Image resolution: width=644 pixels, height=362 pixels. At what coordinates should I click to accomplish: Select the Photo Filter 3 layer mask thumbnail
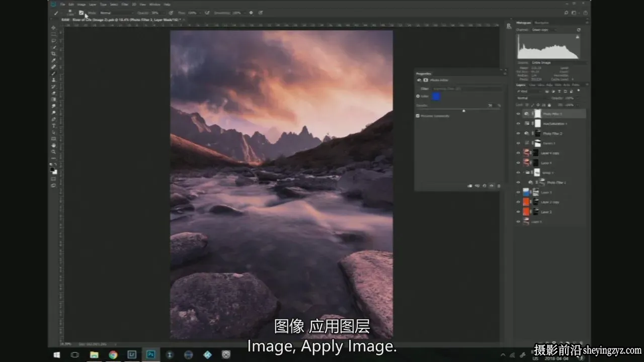[538, 114]
